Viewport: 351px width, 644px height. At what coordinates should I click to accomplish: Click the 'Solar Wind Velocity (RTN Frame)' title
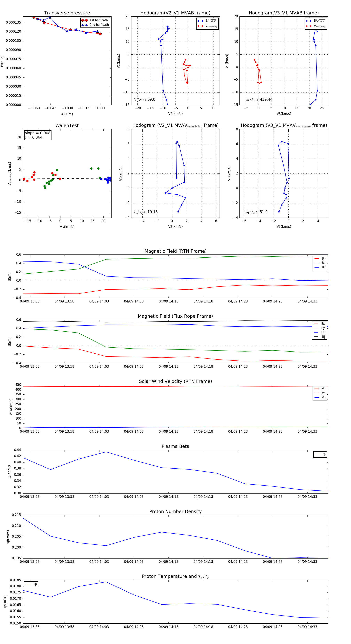pyautogui.click(x=175, y=381)
